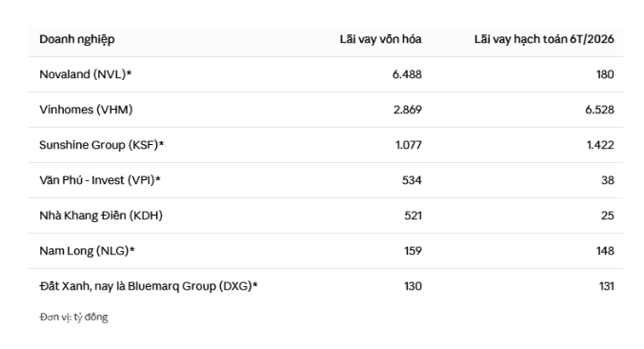The image size is (644, 349).
Task: Select the 1.422 value in KSF row
Action: coord(600,145)
